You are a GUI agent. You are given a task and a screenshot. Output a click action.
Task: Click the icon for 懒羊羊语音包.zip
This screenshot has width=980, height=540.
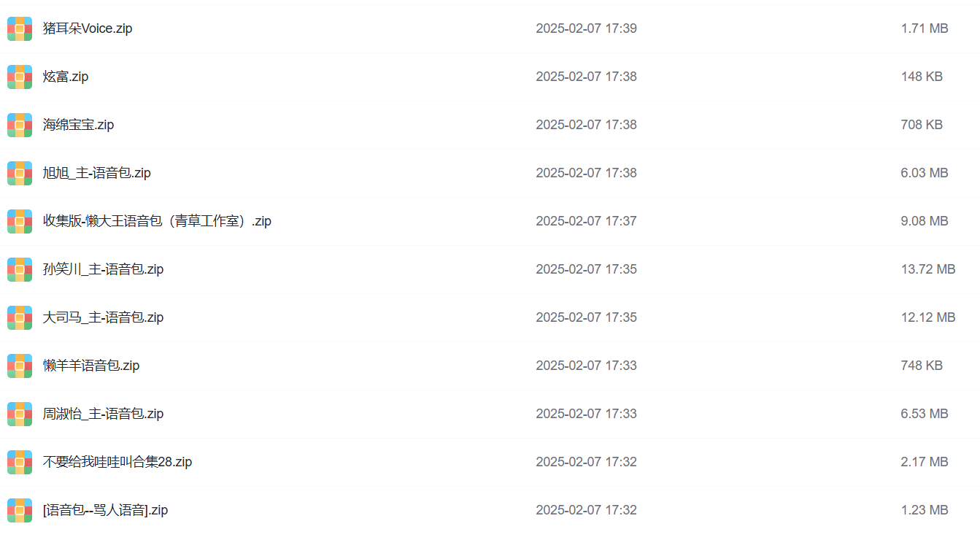20,366
